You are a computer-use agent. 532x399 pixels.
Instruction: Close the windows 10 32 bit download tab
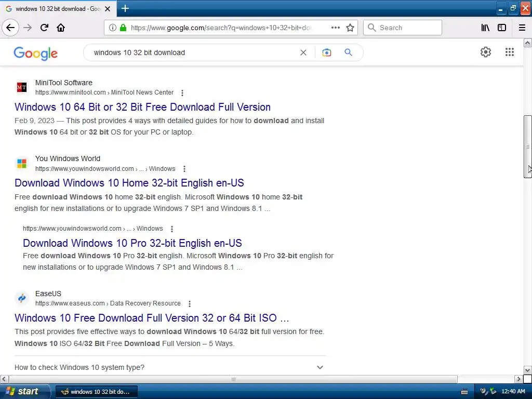click(x=108, y=9)
